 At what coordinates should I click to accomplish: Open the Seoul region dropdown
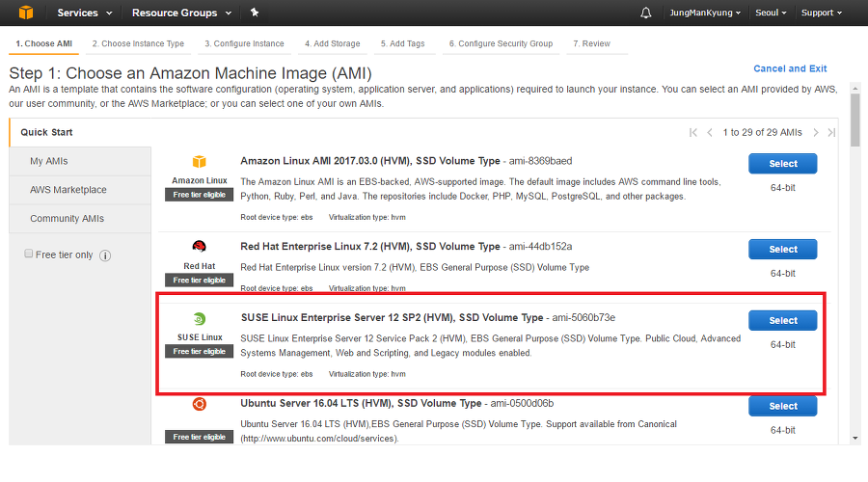pos(771,13)
